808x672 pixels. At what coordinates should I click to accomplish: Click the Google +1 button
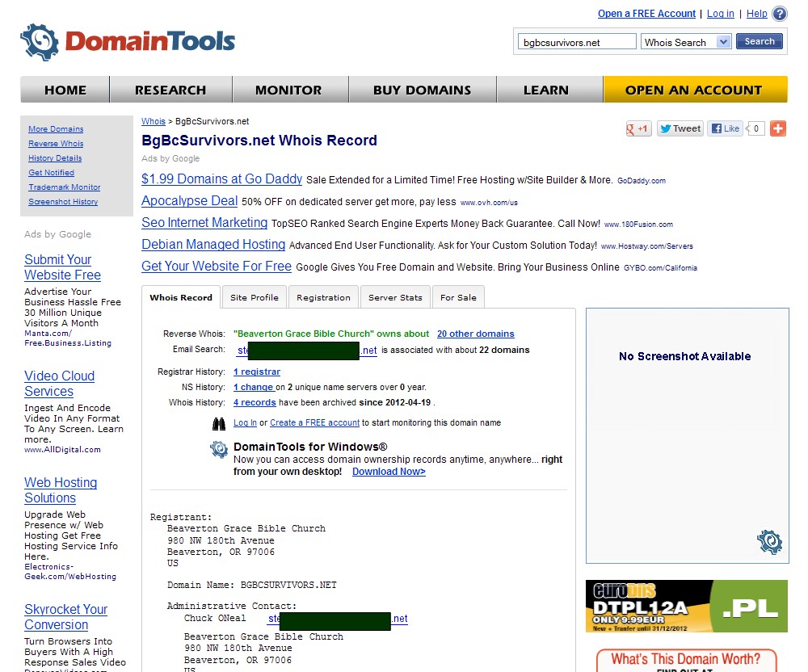(x=638, y=128)
